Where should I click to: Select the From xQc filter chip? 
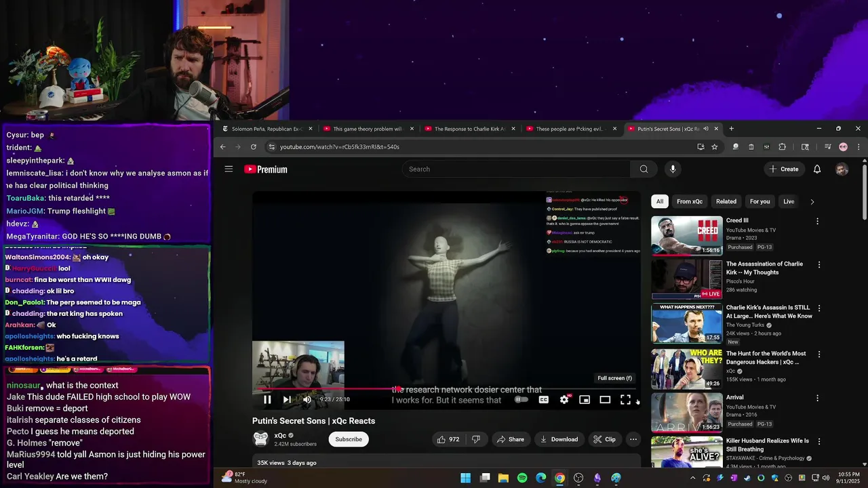click(x=690, y=201)
